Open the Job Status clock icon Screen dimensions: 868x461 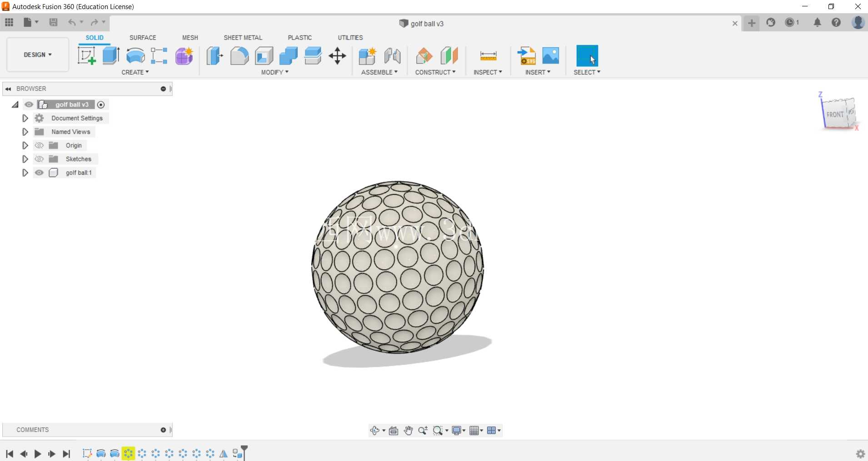pos(792,22)
